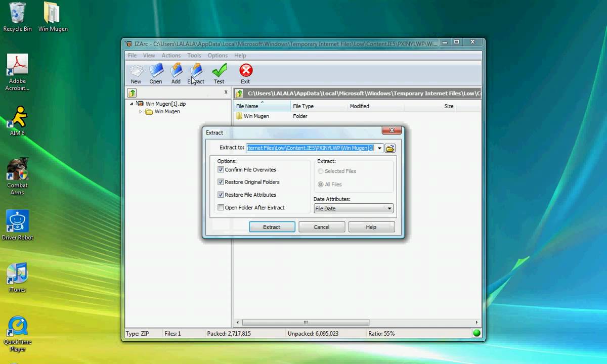This screenshot has height=364, width=607.
Task: Click the Extract to path input field
Action: (311, 148)
